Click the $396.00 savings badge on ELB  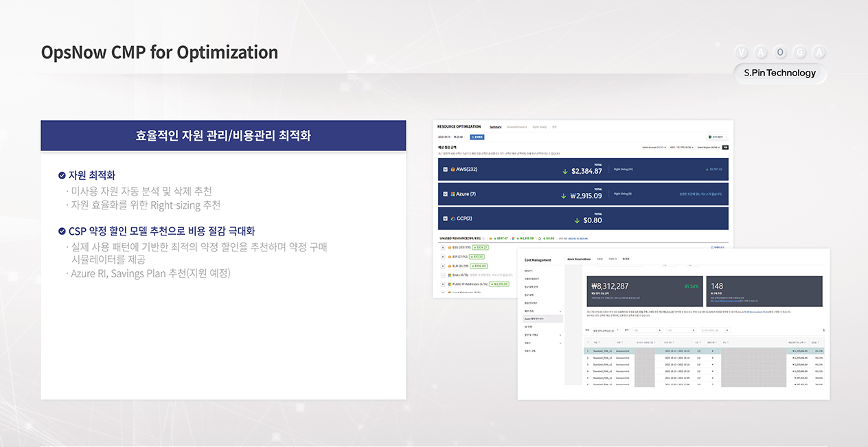479,266
